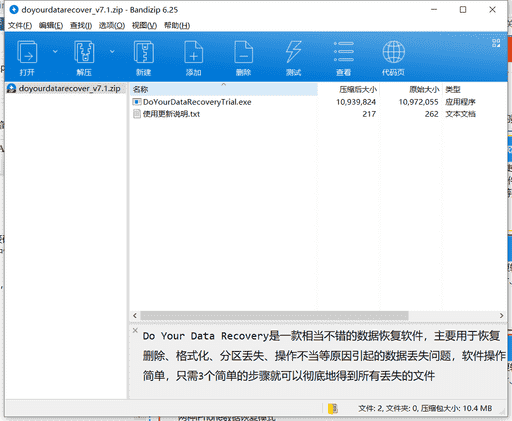Click the horizontal scrollbar left arrow
Viewport: 512px width, 421px height.
coord(135,315)
